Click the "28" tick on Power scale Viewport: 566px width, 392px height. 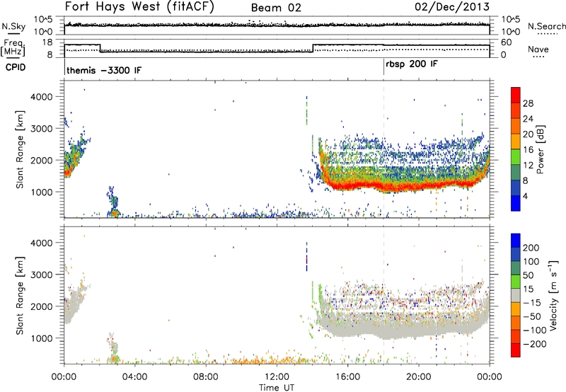(528, 103)
